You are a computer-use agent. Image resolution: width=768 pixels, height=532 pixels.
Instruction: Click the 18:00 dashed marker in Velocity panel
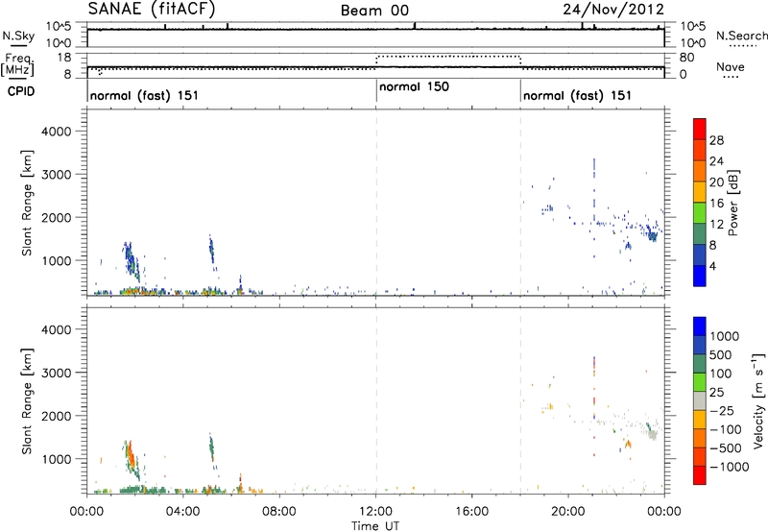520,400
